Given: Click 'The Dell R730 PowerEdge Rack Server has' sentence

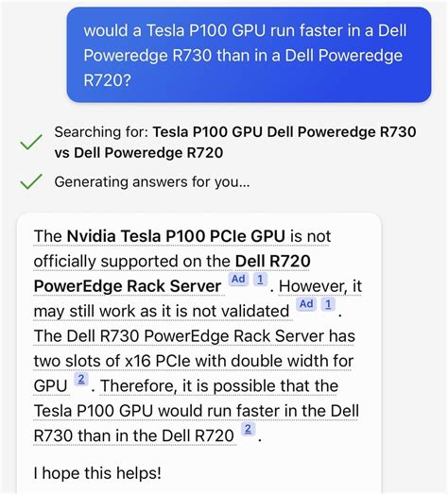Looking at the screenshot, I should tap(195, 336).
